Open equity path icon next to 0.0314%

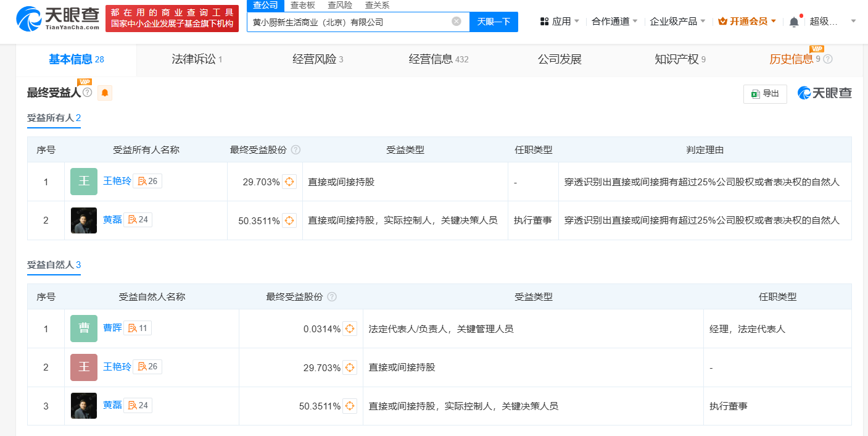[x=350, y=329]
